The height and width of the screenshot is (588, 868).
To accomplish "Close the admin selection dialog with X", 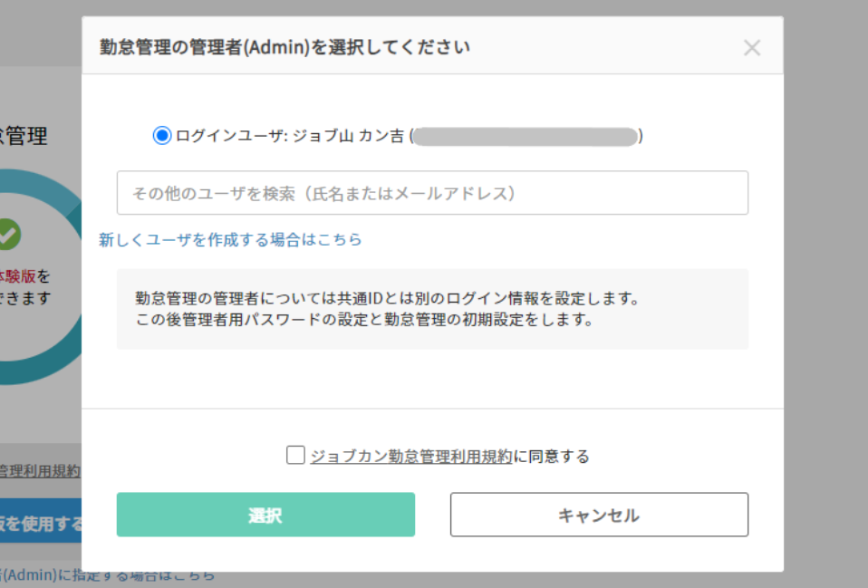I will tap(751, 48).
